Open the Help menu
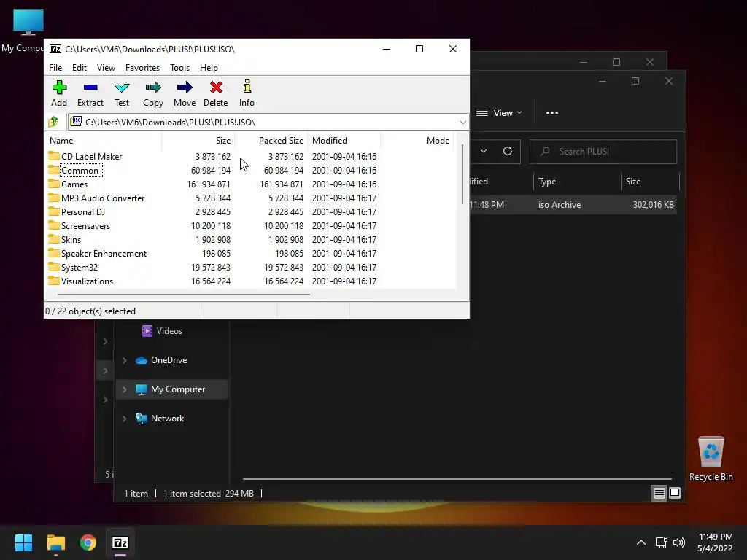Screen dimensions: 747x560 click(x=209, y=68)
